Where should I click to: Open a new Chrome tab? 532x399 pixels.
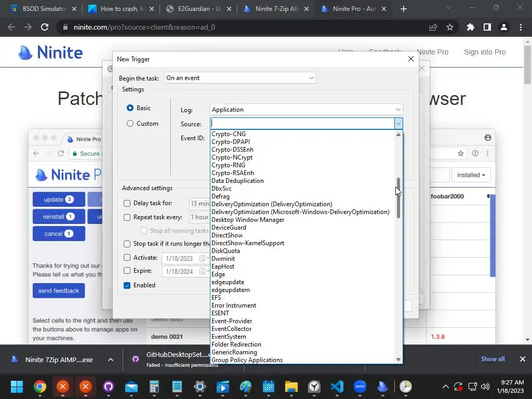pos(403,9)
